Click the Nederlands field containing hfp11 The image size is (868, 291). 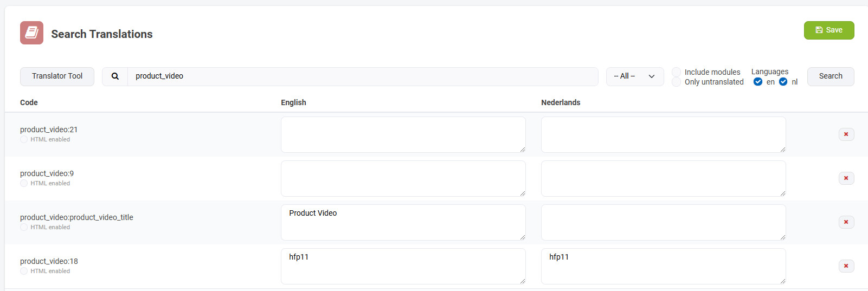(663, 266)
